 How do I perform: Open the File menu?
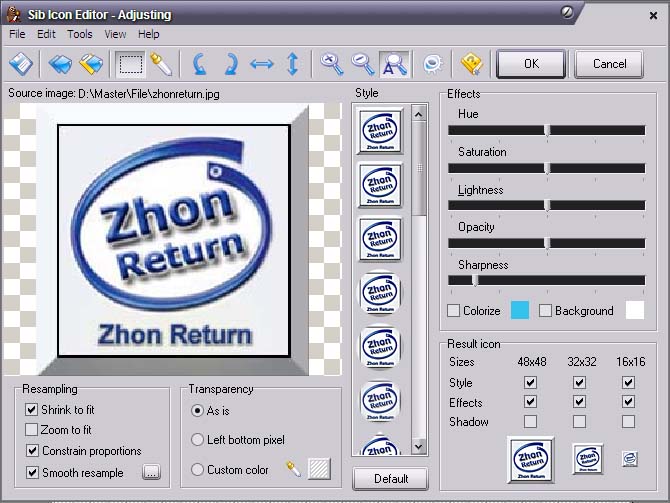coord(17,34)
